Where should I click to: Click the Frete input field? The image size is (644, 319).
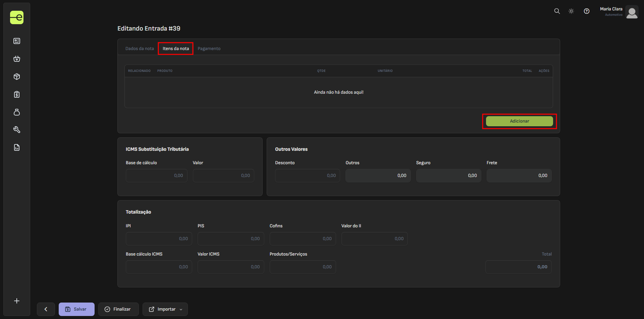519,176
